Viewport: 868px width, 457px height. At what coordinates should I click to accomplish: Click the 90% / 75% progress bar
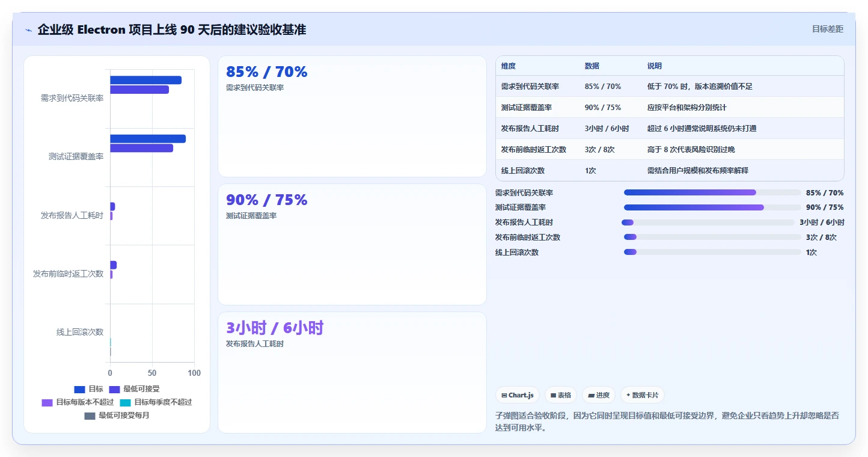click(712, 207)
